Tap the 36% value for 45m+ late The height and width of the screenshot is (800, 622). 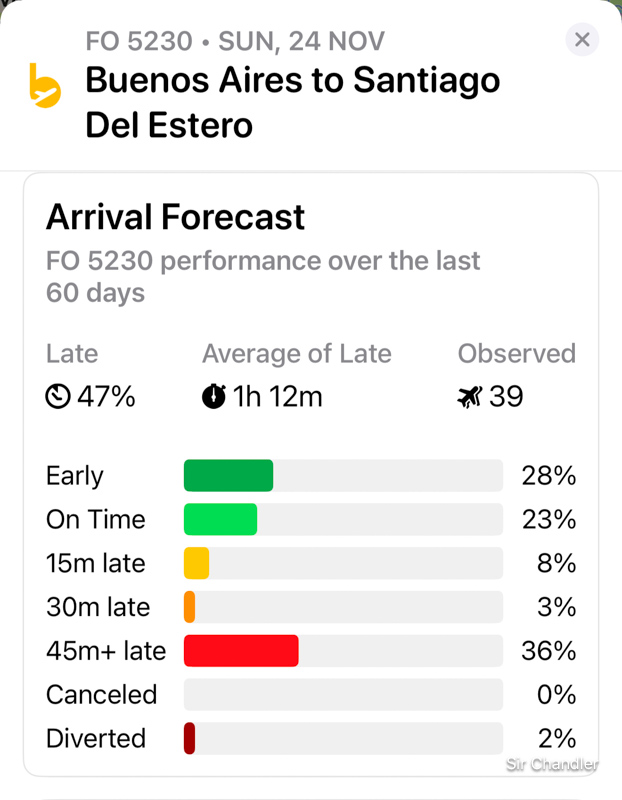pyautogui.click(x=548, y=651)
